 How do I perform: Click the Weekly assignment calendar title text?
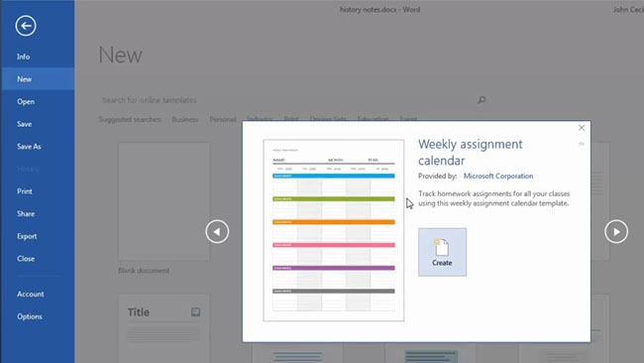[471, 152]
